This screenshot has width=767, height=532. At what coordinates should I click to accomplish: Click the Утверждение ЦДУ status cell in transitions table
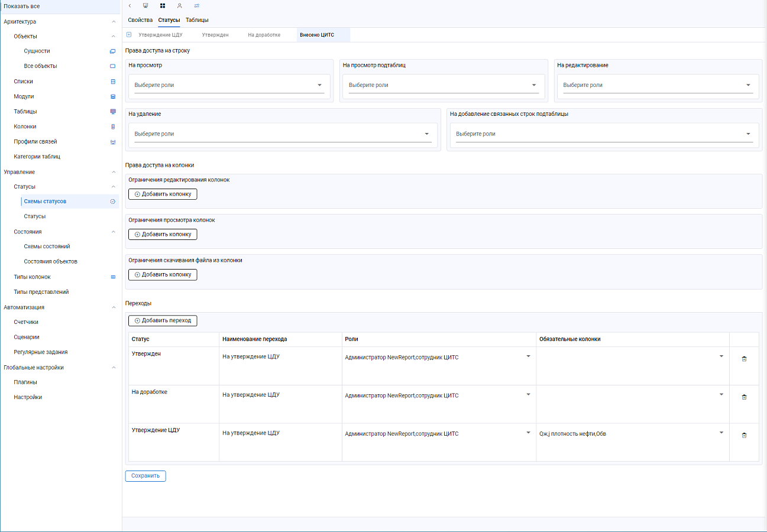[x=174, y=442]
